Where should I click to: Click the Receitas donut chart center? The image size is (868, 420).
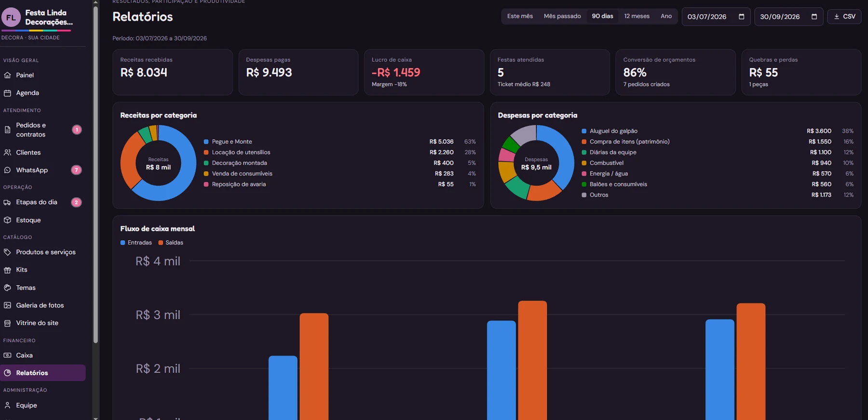pos(158,163)
